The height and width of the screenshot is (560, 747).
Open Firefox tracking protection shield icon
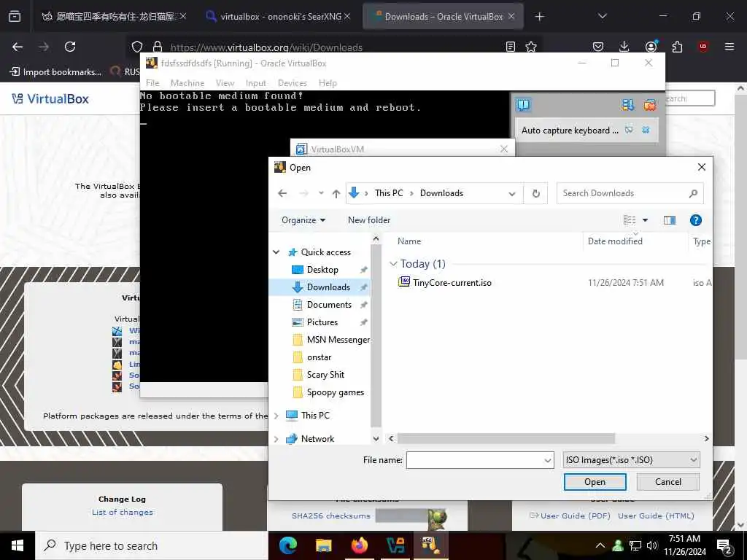137,47
